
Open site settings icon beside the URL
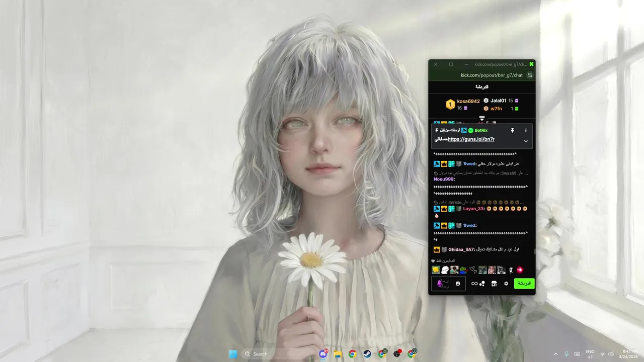(530, 75)
